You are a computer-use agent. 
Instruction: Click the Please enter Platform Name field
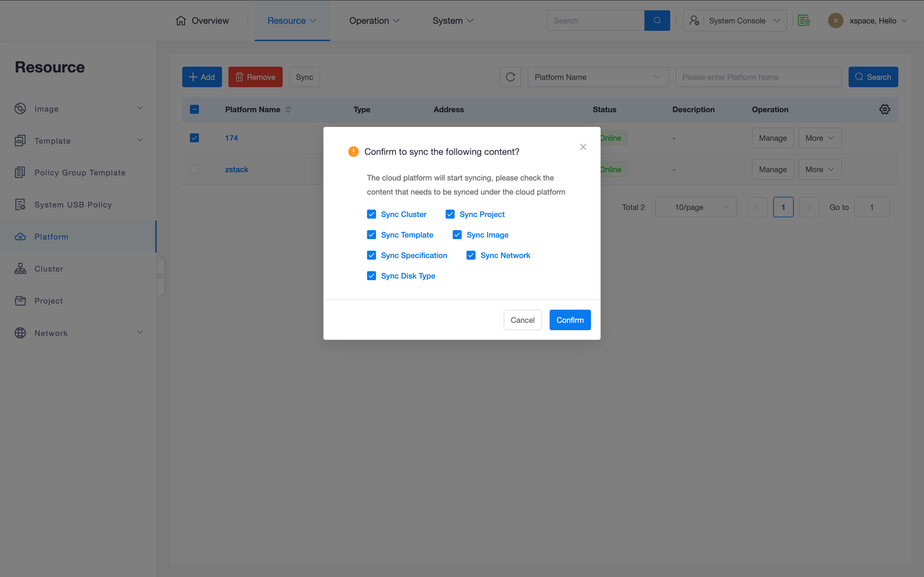coord(758,77)
